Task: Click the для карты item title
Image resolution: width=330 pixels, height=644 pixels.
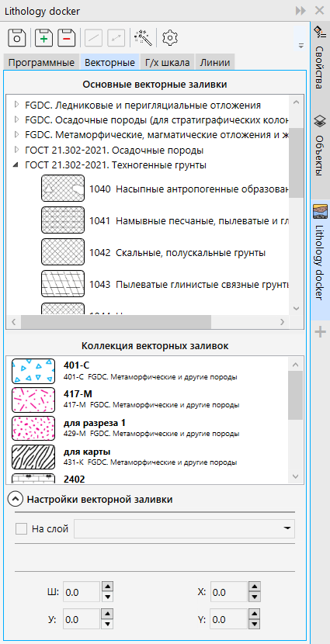Action: (87, 452)
